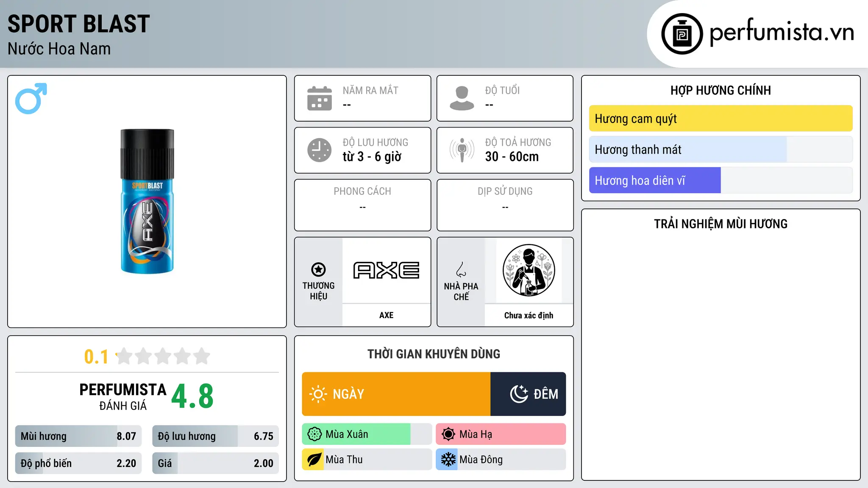
Task: Click the person icon beside Độ tuổi
Action: pyautogui.click(x=462, y=98)
